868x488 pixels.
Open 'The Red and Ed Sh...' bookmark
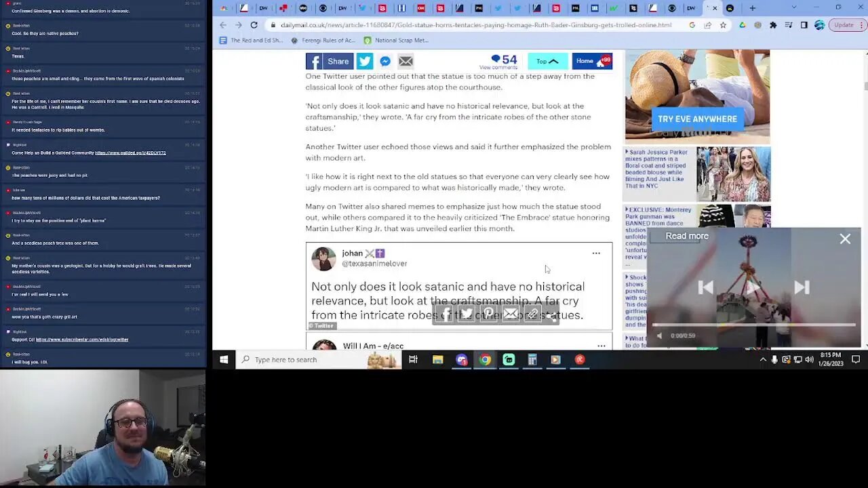[251, 40]
